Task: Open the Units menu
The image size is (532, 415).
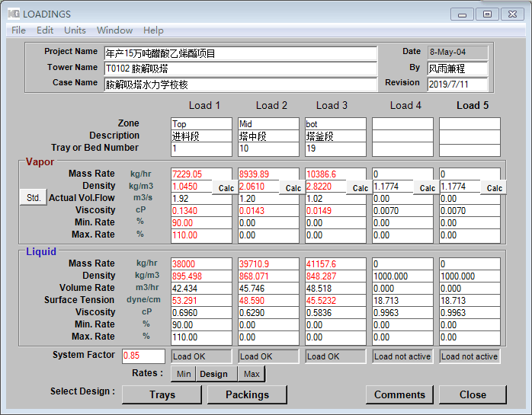Action: pos(75,30)
